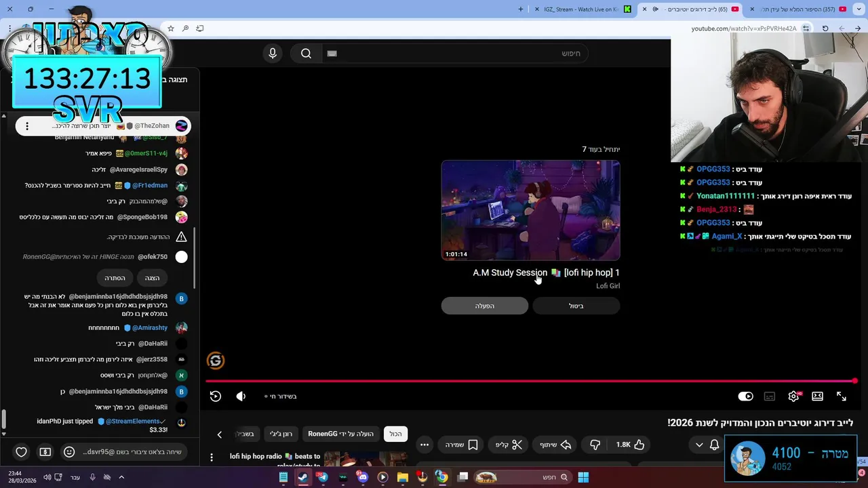Viewport: 868px width, 488px height.
Task: Open the Chrome zoom magnifier icon
Action: (x=185, y=28)
